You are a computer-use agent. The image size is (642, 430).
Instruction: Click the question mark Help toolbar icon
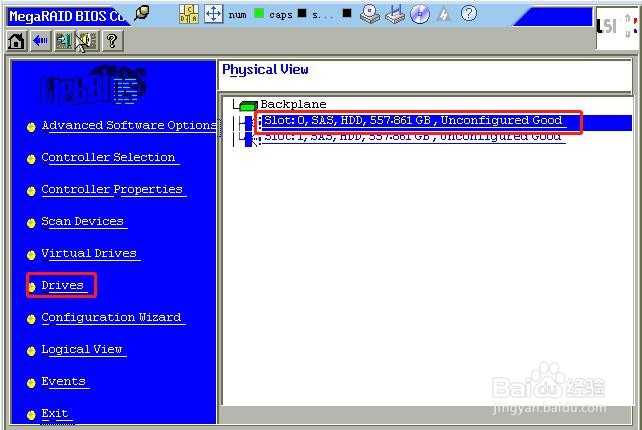112,41
